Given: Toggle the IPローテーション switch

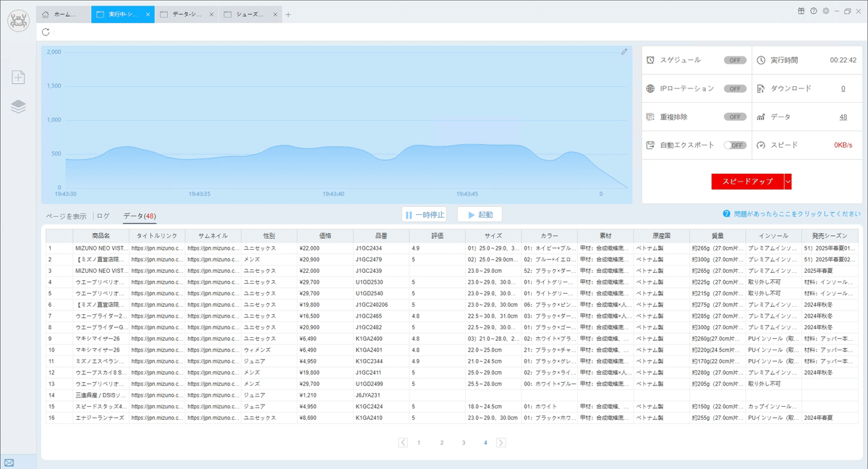Looking at the screenshot, I should coord(735,88).
